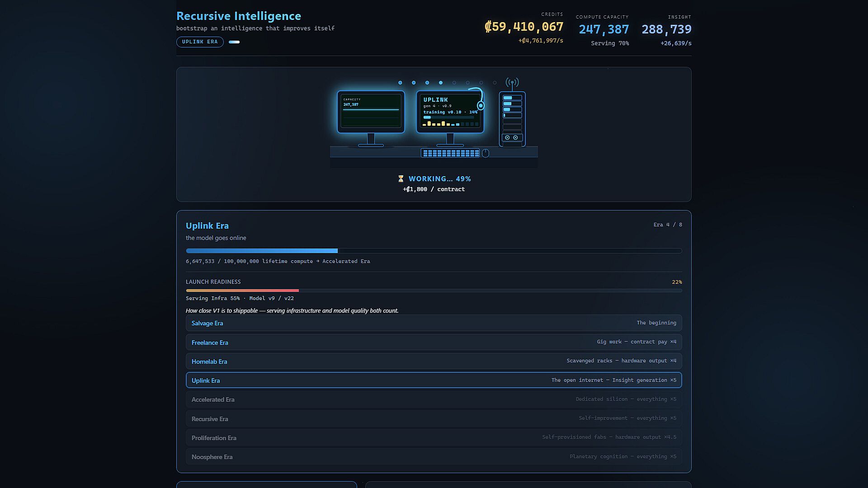Click the training v0.10 progress bar on monitor
This screenshot has height=488, width=868.
coord(448,117)
